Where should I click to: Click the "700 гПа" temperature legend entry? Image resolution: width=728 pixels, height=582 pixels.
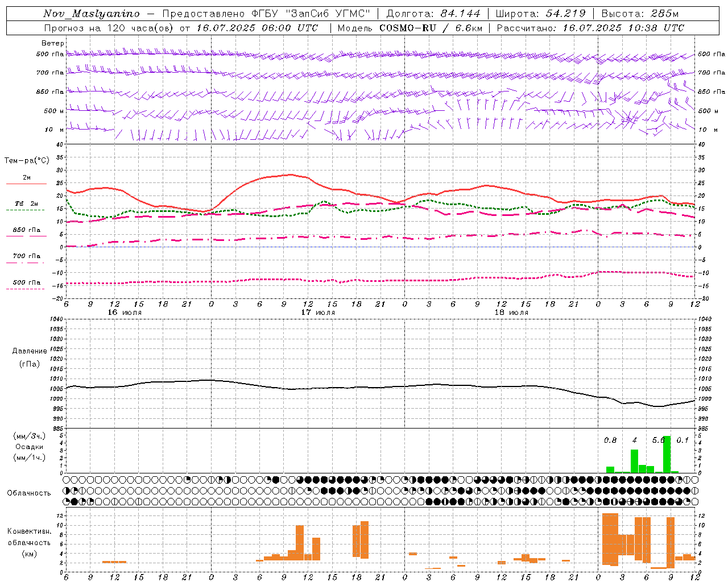click(27, 256)
